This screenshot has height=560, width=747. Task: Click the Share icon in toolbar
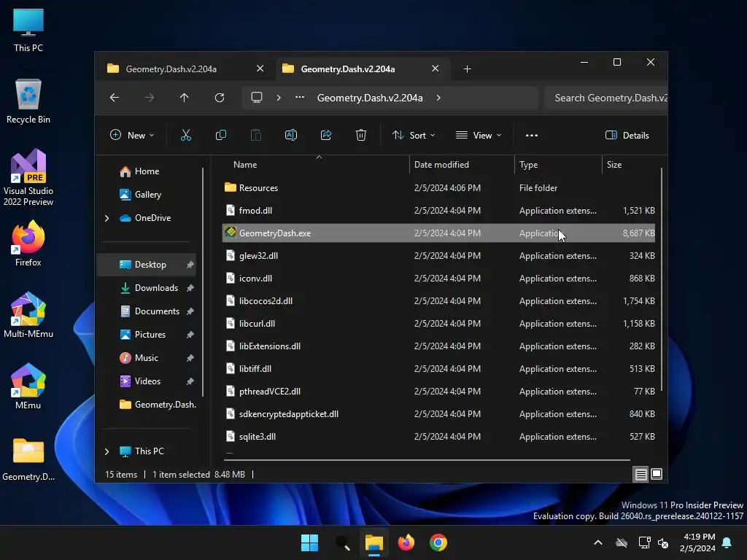click(x=326, y=135)
